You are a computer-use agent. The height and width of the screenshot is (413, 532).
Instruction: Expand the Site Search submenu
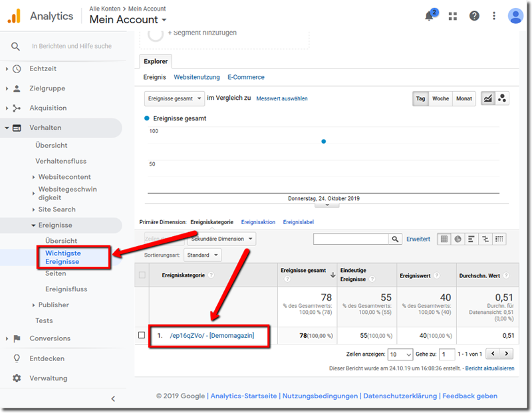34,209
